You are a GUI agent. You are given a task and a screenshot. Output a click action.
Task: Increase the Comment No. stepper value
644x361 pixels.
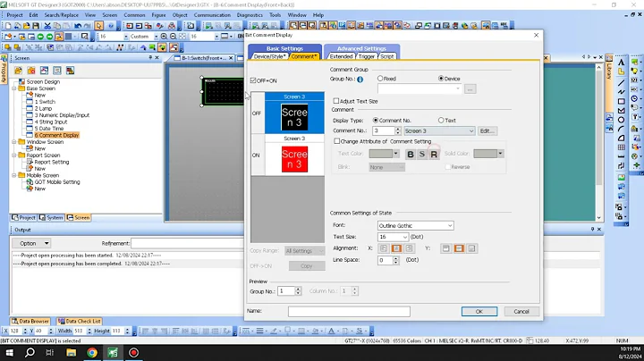[x=397, y=129]
